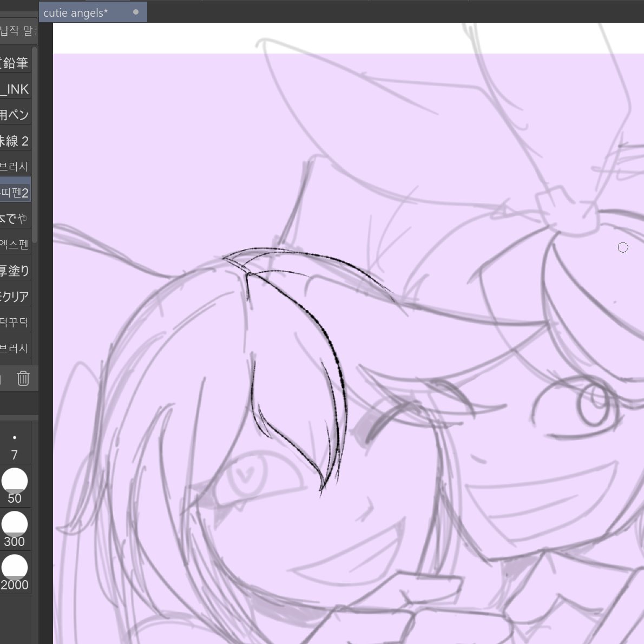
Task: Select the クリア sub tool
Action: pos(15,295)
